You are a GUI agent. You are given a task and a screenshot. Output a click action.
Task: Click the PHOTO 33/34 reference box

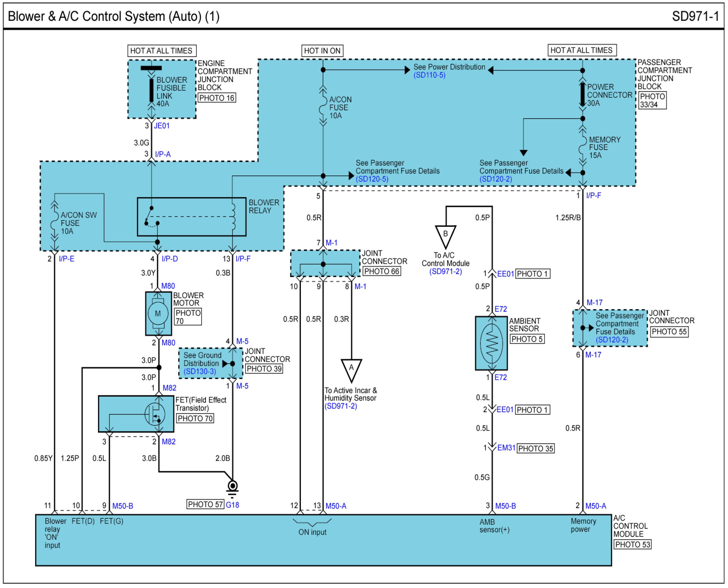(652, 100)
